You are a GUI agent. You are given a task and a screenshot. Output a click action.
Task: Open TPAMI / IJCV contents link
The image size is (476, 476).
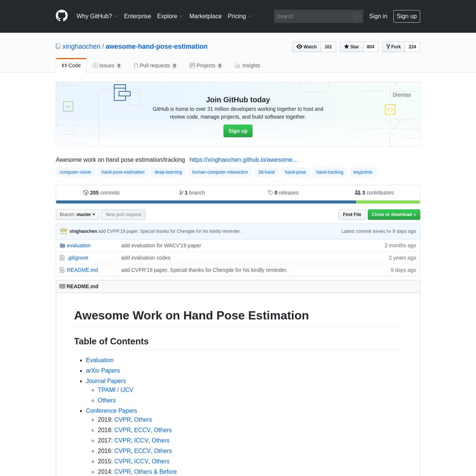115,390
